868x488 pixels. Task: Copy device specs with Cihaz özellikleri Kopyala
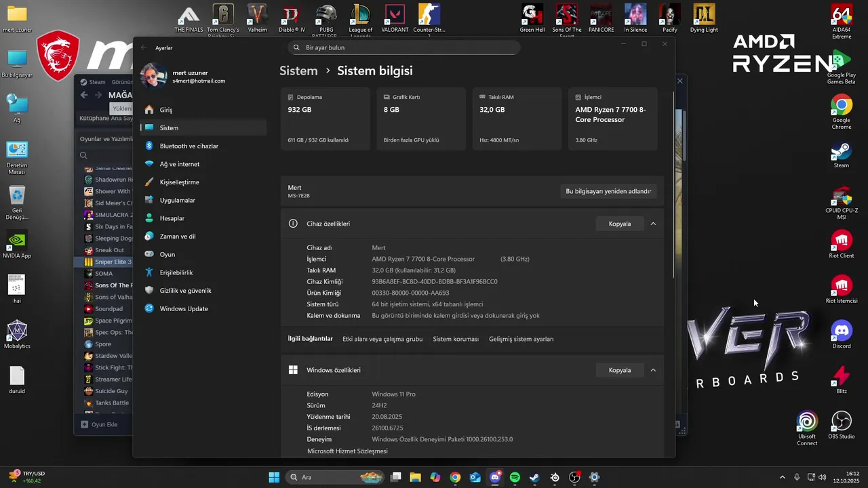620,224
